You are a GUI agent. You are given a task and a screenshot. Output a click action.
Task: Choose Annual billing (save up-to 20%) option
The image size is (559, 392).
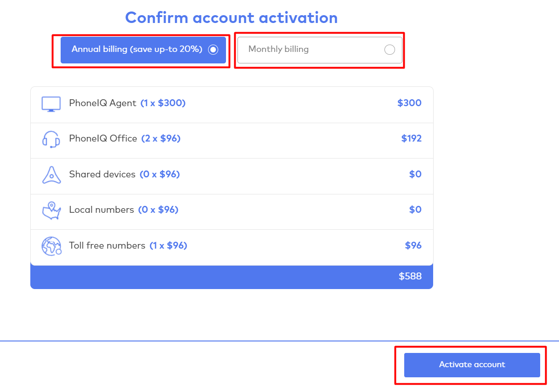point(137,50)
